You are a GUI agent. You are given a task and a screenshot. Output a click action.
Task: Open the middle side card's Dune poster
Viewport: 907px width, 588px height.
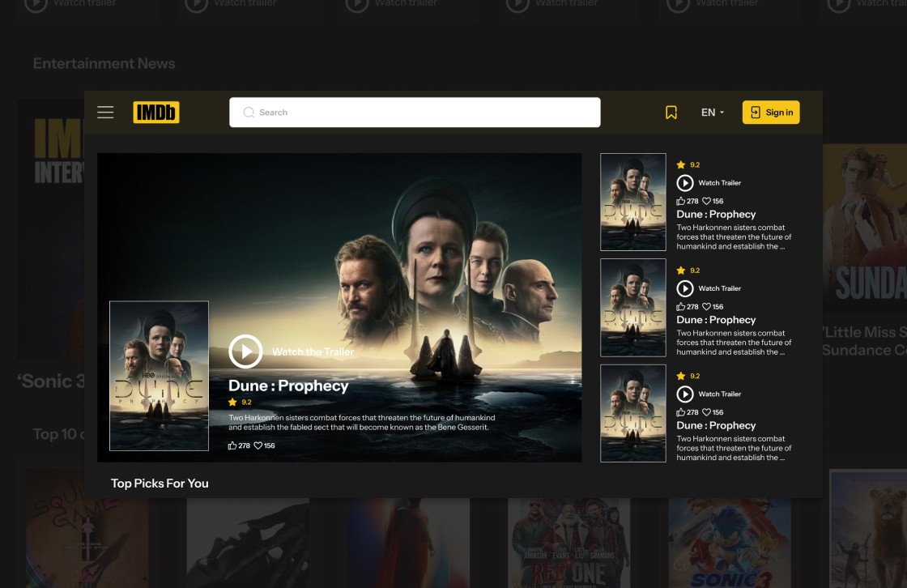tap(632, 307)
